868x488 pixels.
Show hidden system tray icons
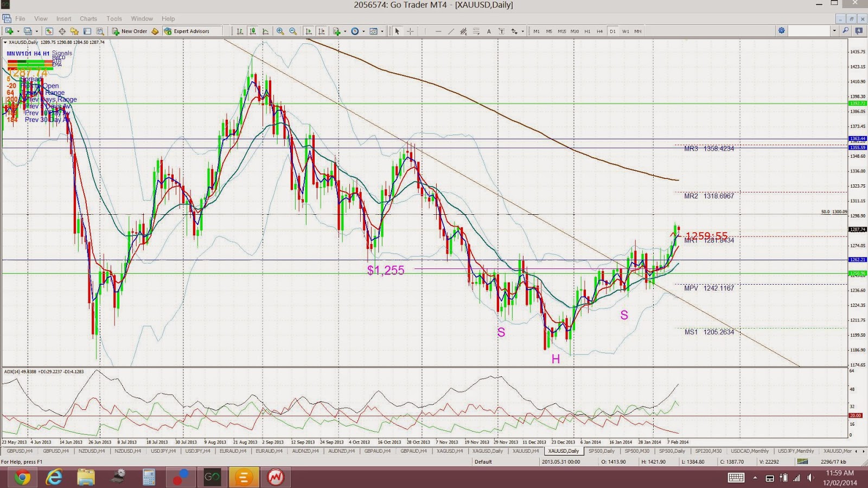click(x=755, y=478)
